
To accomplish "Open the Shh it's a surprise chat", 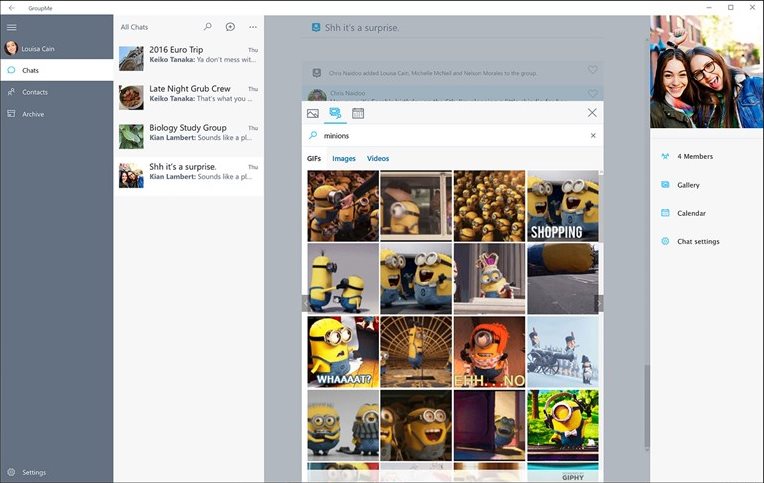I will [x=189, y=176].
